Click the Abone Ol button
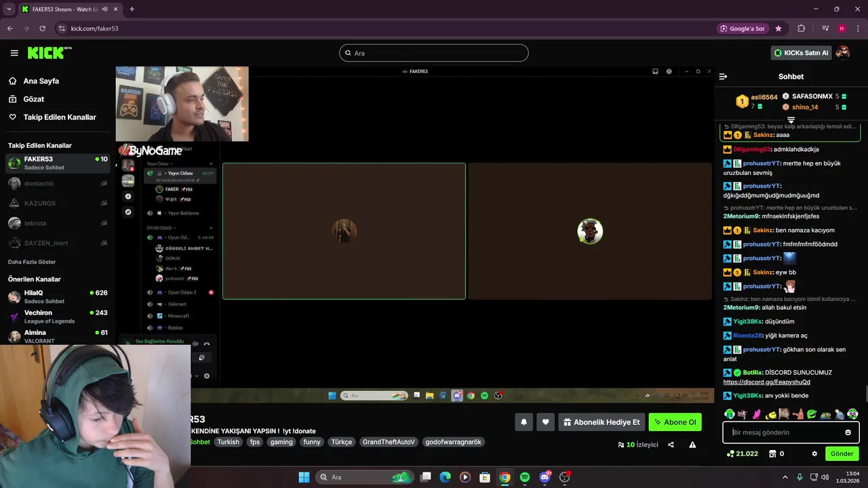Image resolution: width=868 pixels, height=488 pixels. (675, 422)
